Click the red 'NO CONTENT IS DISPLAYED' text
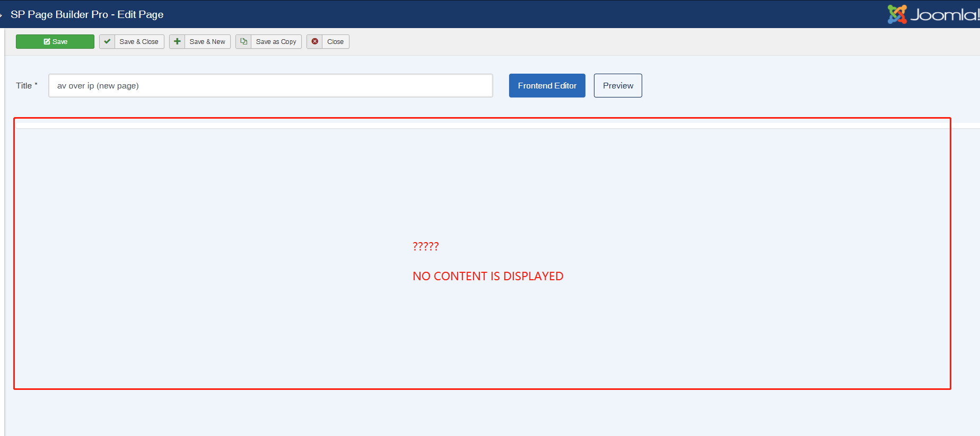 [488, 277]
